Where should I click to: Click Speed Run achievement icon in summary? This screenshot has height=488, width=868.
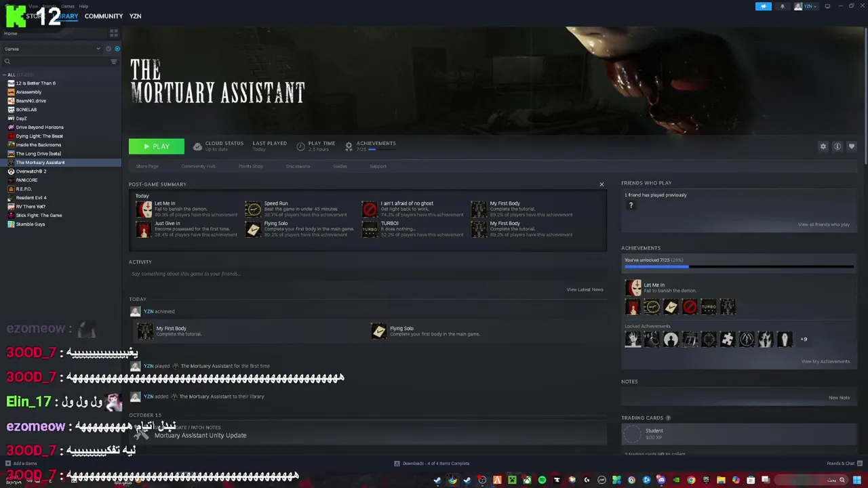(x=253, y=209)
